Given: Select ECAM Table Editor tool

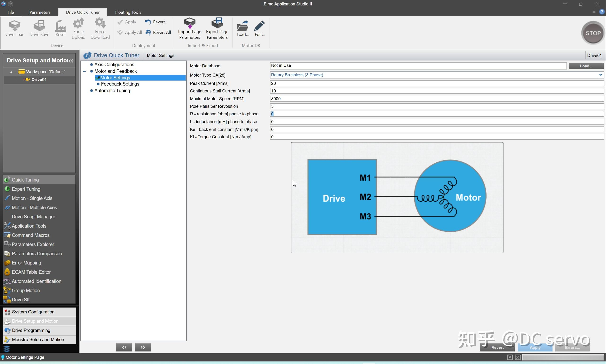Looking at the screenshot, I should 31,272.
